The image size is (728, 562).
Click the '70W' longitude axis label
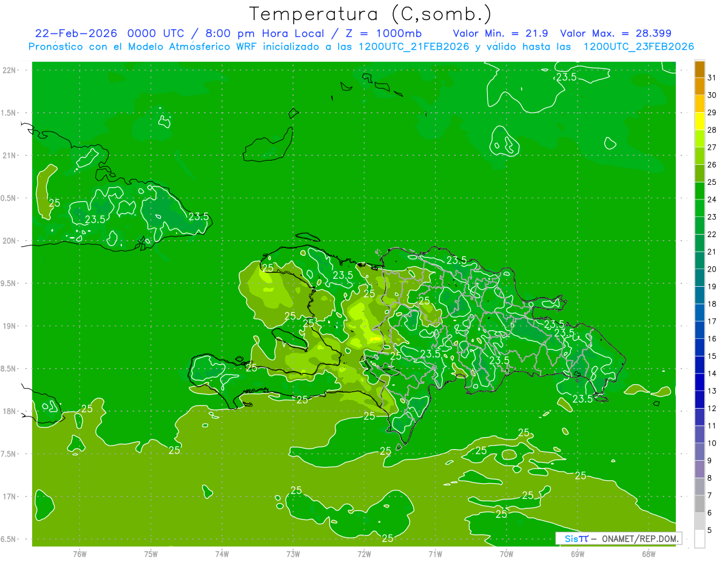(x=507, y=554)
